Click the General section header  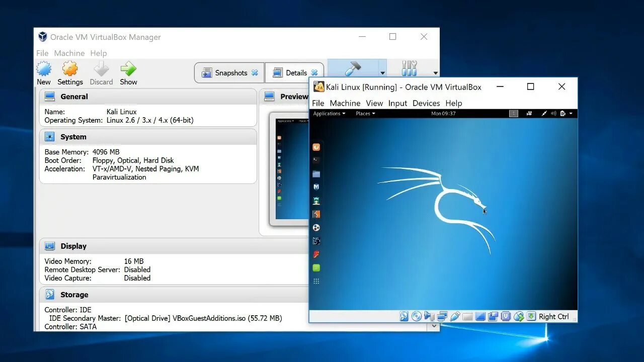pyautogui.click(x=148, y=97)
